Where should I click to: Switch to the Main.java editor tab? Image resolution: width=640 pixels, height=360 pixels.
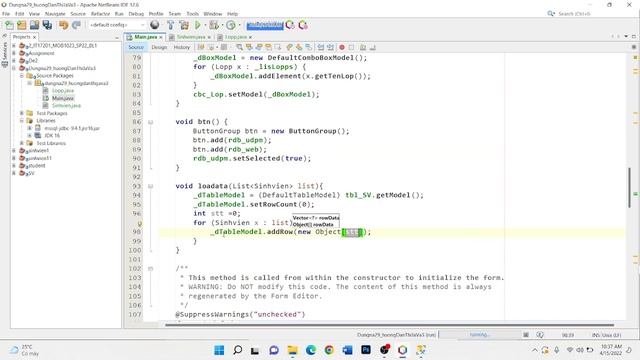(x=145, y=37)
